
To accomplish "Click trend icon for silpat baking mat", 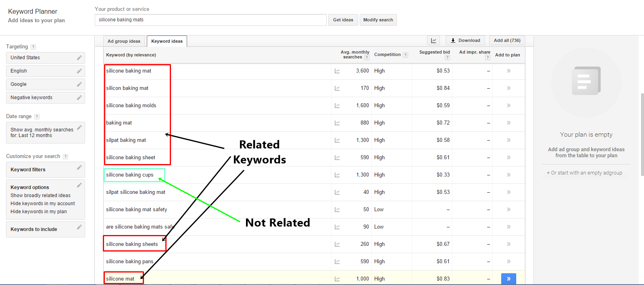I will point(337,140).
